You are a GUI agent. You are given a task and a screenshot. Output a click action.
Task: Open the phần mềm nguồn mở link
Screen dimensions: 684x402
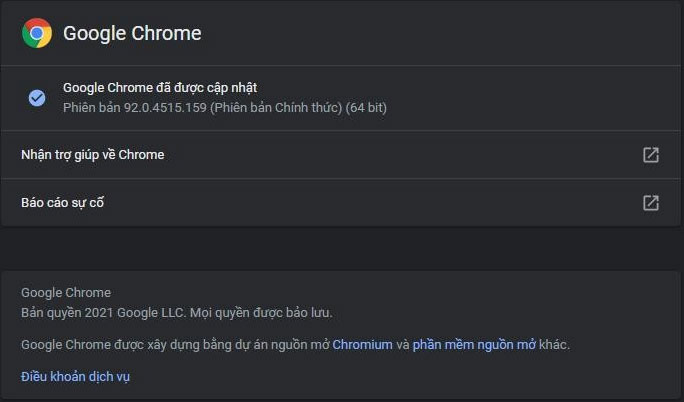coord(474,345)
